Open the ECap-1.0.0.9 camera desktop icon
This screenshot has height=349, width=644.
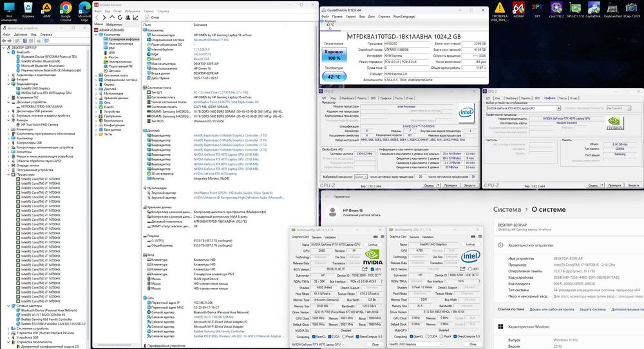coord(631,10)
